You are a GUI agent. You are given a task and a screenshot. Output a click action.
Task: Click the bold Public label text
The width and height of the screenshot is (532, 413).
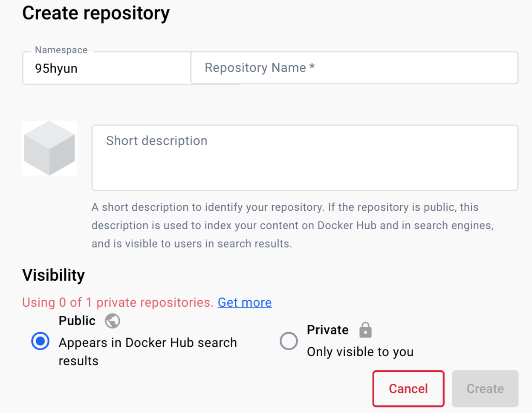point(77,321)
